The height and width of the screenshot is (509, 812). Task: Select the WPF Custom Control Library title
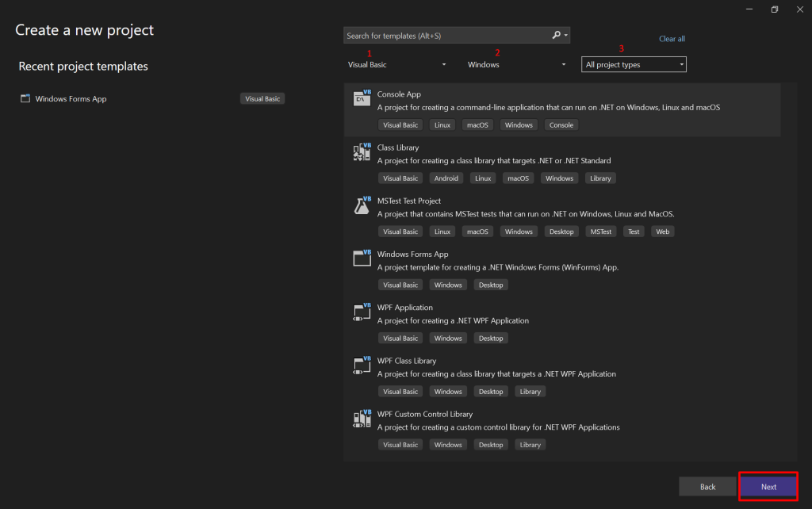pos(425,414)
